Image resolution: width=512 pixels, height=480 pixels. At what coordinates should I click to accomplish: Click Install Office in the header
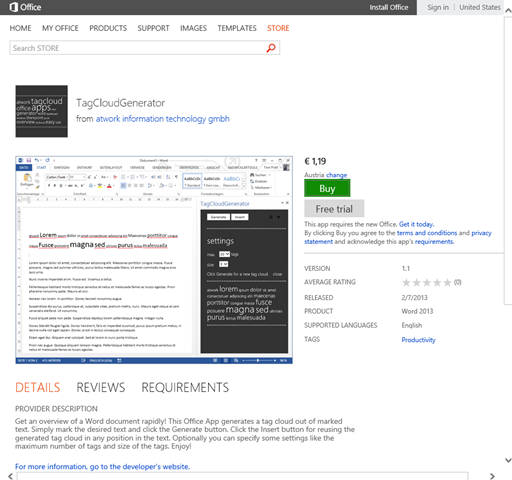(389, 7)
